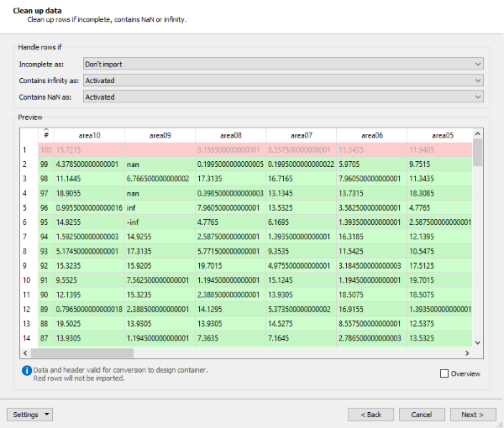Open the 'Incomplete as' dropdown
This screenshot has height=428, width=504.
pos(283,64)
